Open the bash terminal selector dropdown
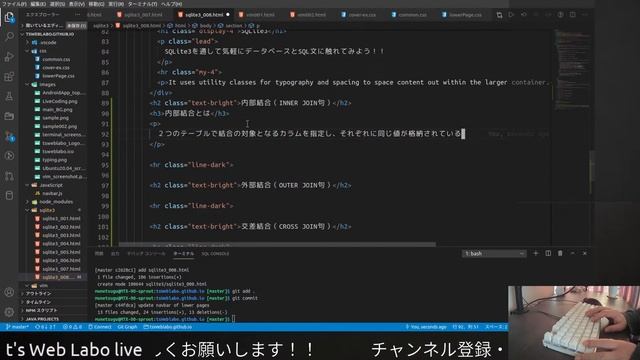640x360 pixels. click(494, 253)
